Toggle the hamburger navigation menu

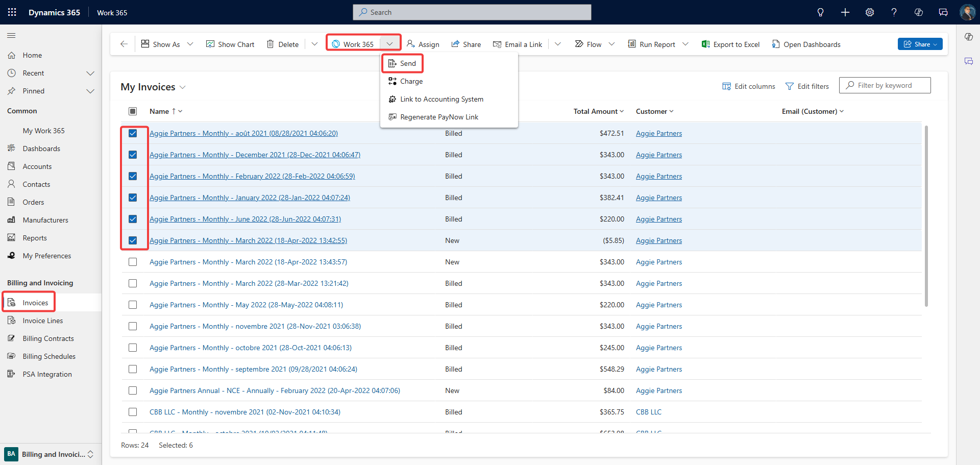point(11,35)
